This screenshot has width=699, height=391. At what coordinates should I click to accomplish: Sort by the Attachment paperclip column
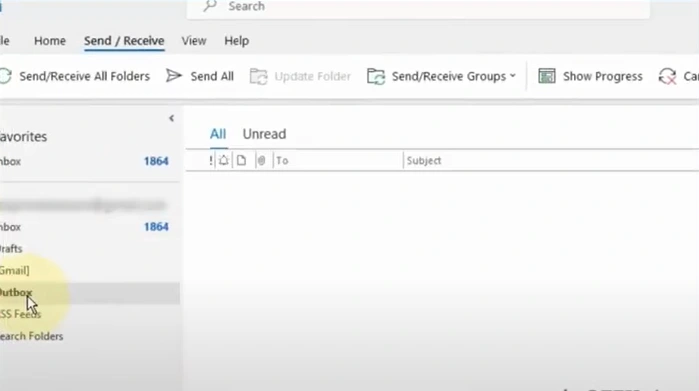tap(261, 161)
